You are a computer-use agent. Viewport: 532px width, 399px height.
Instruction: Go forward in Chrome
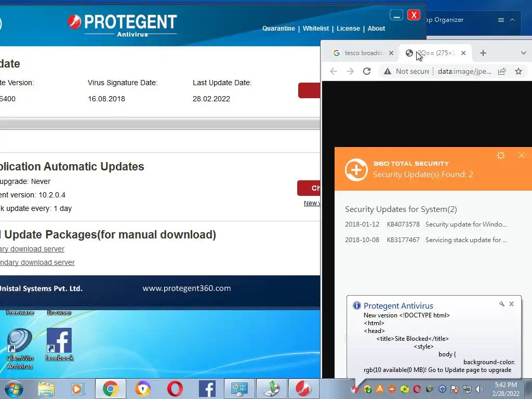(350, 71)
